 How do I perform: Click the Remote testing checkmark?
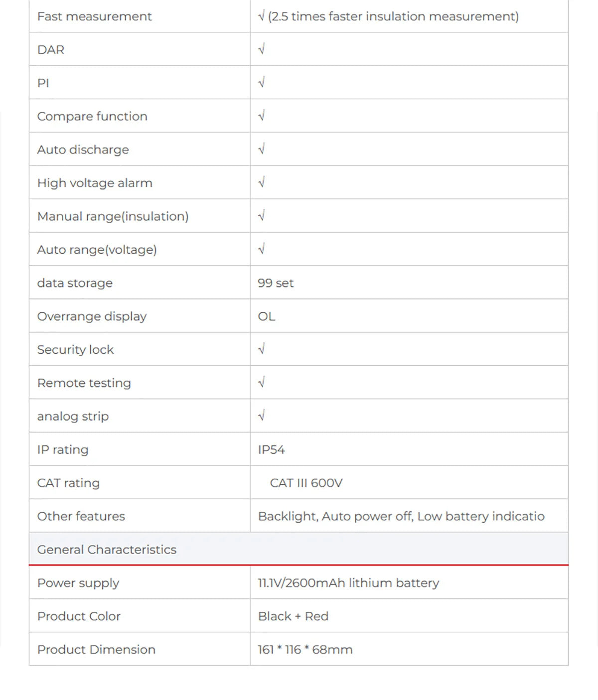262,382
